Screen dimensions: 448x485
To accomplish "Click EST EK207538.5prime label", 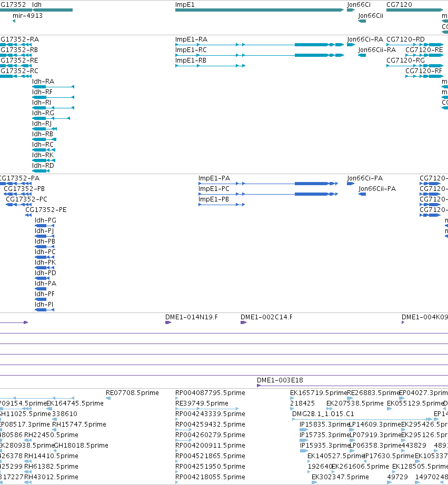I will pyautogui.click(x=355, y=403).
